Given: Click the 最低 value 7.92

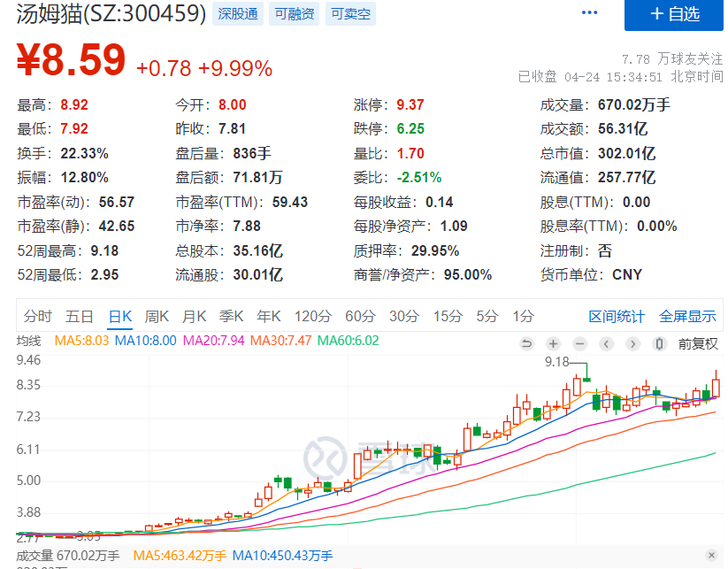Looking at the screenshot, I should click(x=74, y=128).
